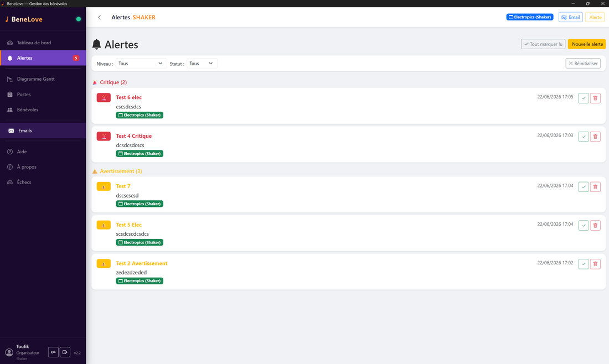Check off the Test 7 alert

(x=584, y=186)
